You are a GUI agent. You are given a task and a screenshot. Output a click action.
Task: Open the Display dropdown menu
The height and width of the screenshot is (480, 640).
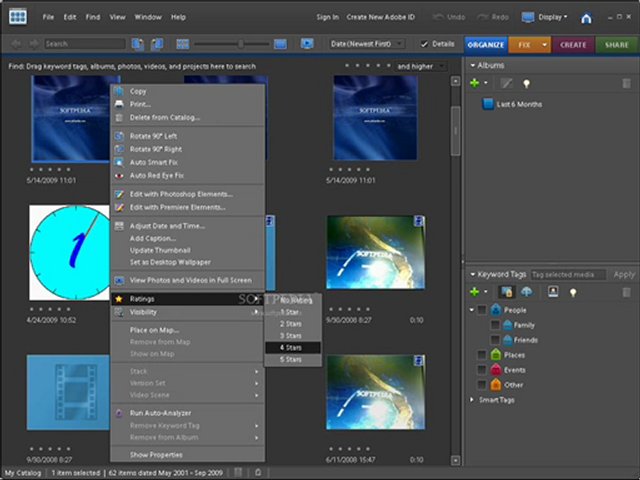tap(553, 17)
